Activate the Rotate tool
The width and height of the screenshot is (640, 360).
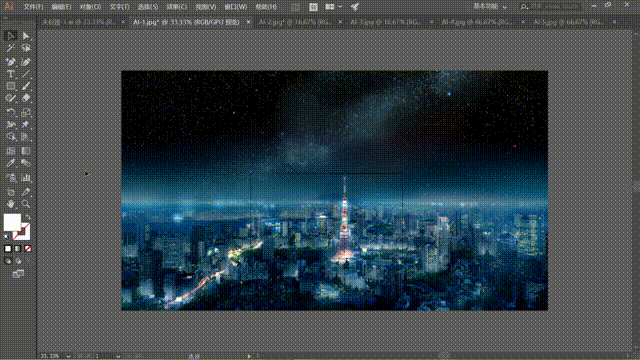(x=11, y=112)
